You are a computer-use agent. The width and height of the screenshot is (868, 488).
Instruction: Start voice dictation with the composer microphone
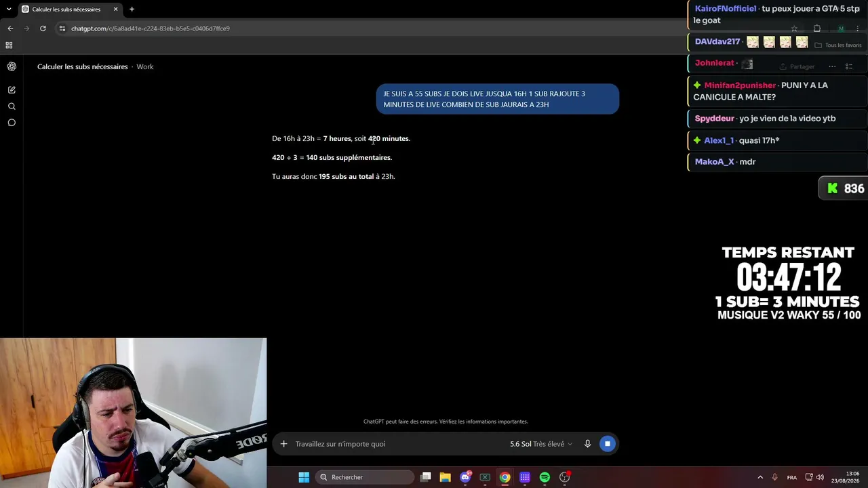point(587,444)
